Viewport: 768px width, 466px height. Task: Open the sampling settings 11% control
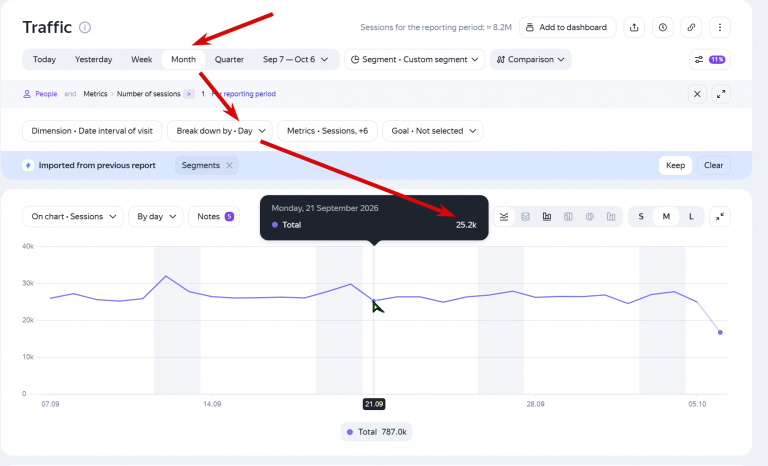point(710,59)
